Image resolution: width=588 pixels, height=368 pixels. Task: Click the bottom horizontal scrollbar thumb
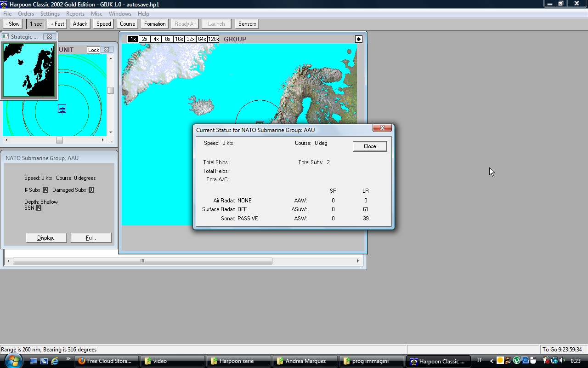142,261
